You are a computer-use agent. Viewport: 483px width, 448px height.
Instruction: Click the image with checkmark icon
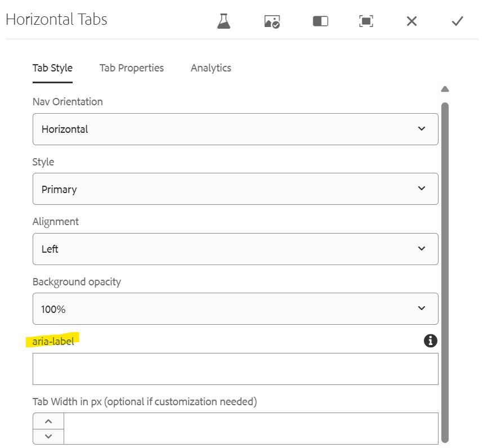click(272, 21)
